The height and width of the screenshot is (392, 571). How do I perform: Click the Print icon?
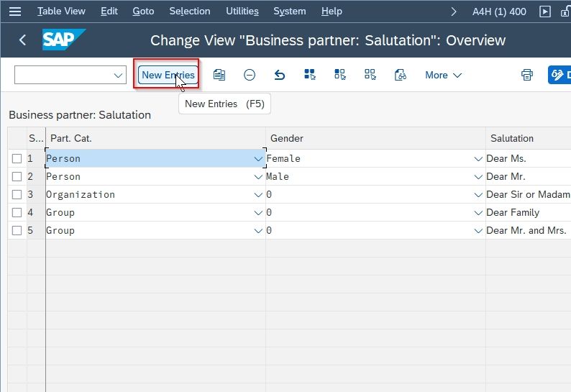(x=527, y=75)
